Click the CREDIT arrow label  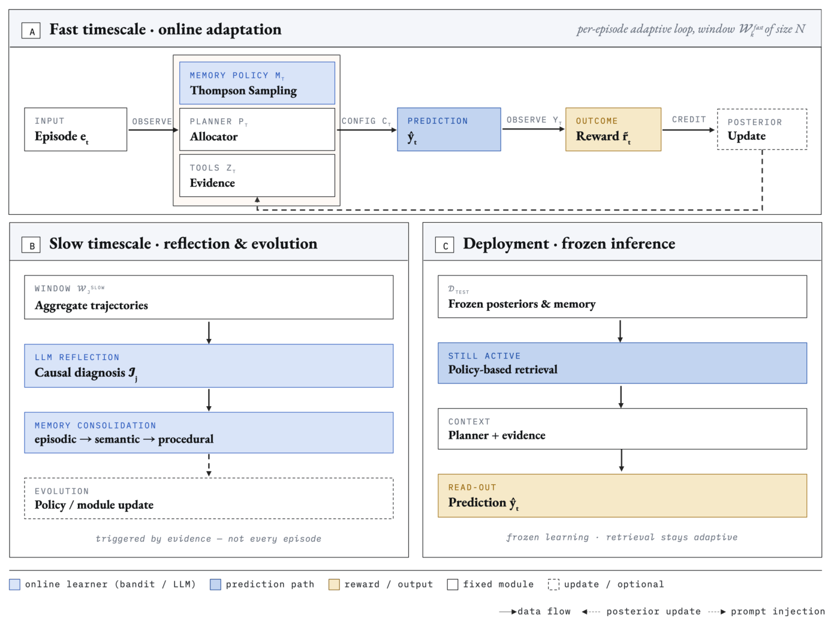pyautogui.click(x=689, y=120)
